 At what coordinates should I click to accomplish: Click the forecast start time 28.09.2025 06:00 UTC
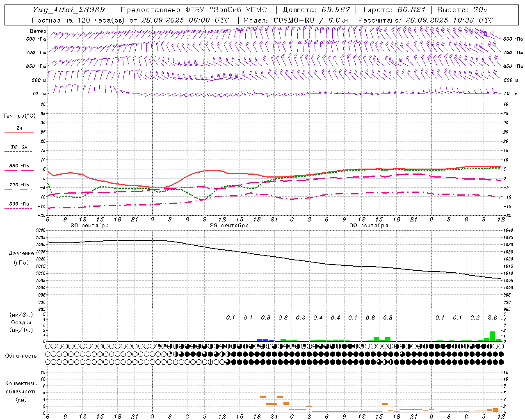click(185, 20)
